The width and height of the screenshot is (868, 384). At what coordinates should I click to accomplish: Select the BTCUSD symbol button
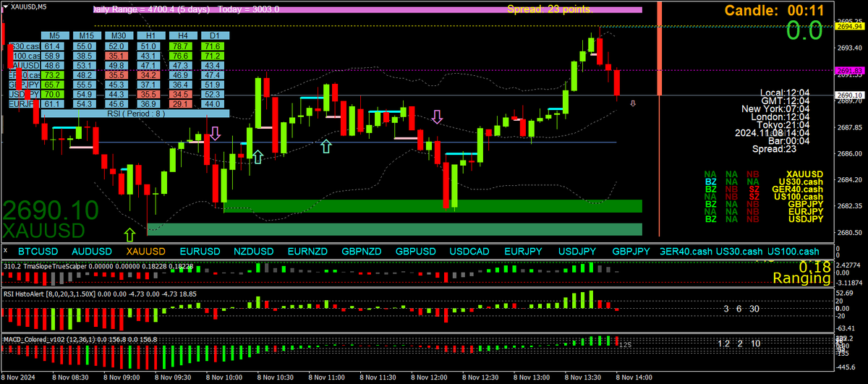point(38,251)
